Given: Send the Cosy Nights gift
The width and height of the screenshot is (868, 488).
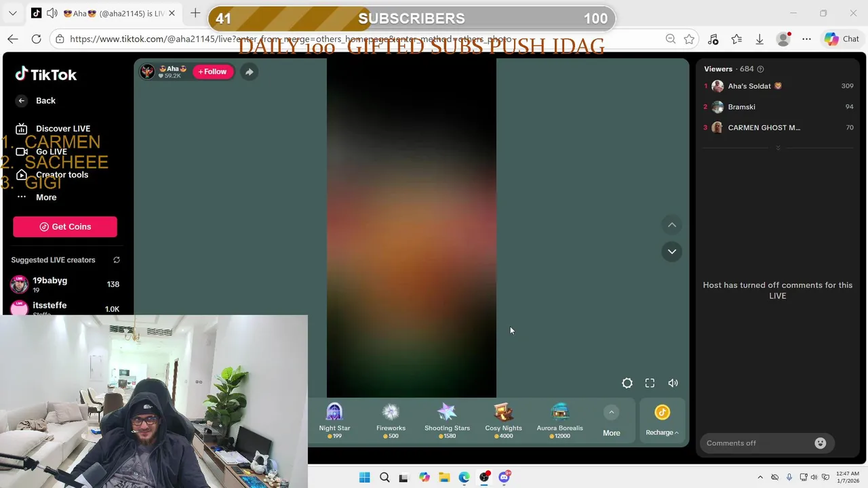Looking at the screenshot, I should 503,420.
